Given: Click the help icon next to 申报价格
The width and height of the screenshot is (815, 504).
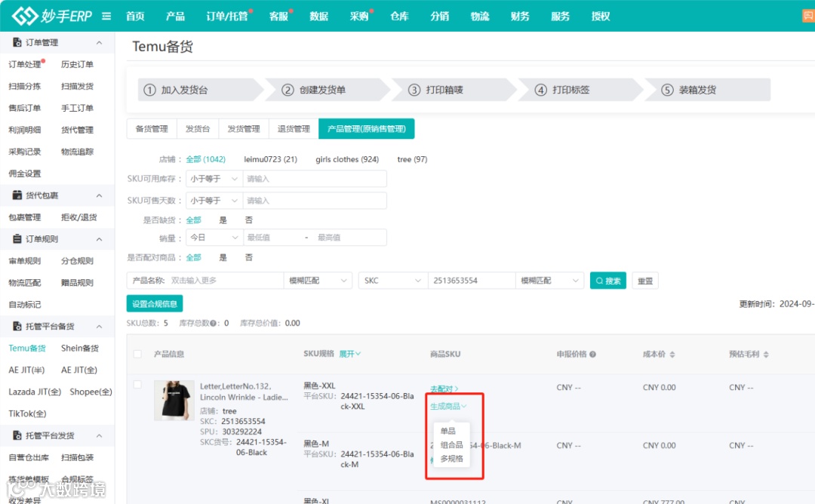Looking at the screenshot, I should tap(592, 355).
